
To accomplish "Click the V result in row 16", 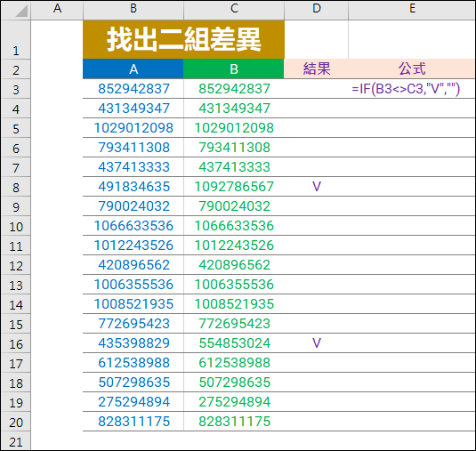I will 317,343.
